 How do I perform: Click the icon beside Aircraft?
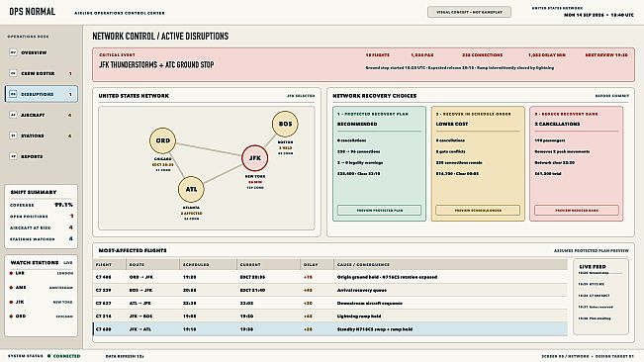[x=13, y=115]
